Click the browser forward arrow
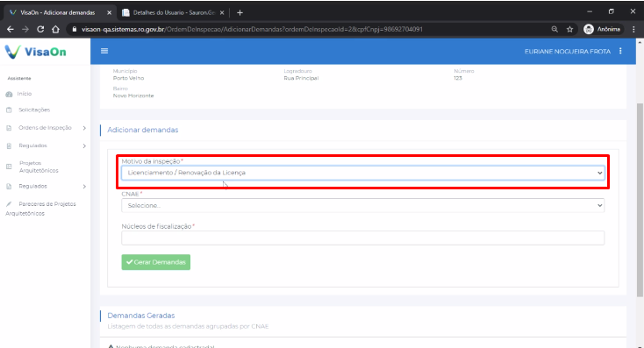The image size is (644, 348). (x=25, y=29)
